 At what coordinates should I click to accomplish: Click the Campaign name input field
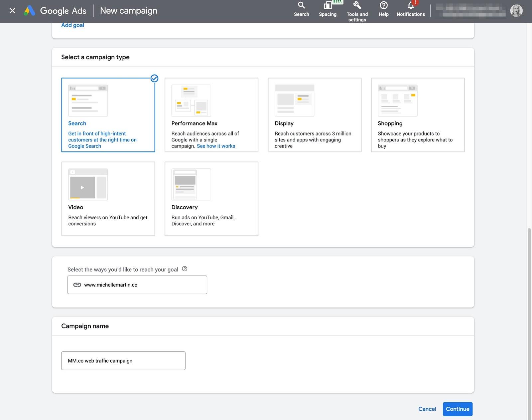click(x=123, y=361)
